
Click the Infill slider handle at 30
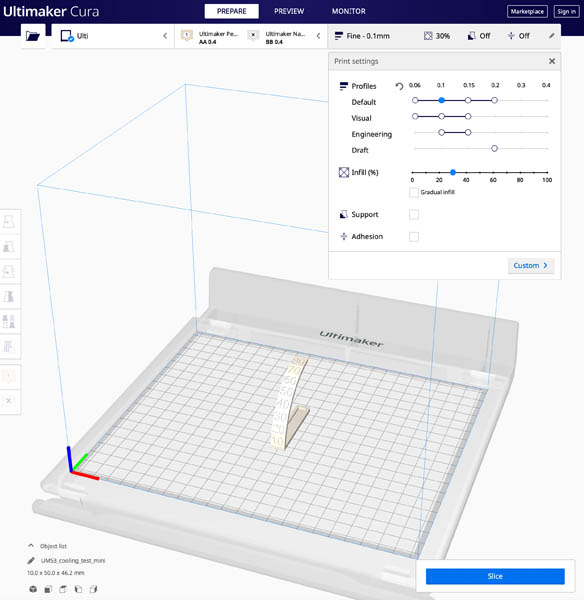(x=453, y=173)
